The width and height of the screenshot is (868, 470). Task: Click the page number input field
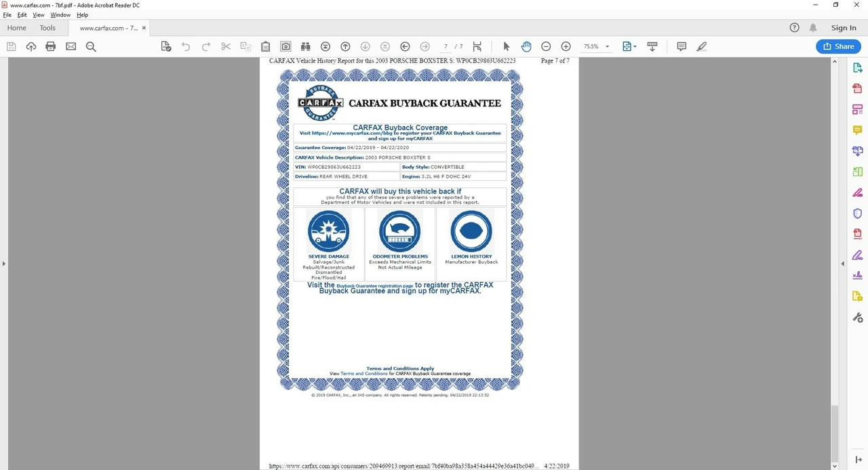coord(446,46)
